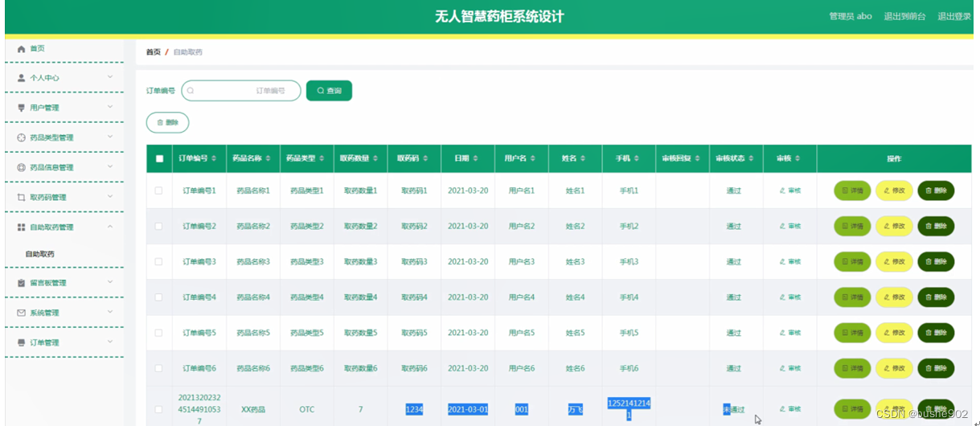Click the 审核 link in 订单编号4 row

790,297
